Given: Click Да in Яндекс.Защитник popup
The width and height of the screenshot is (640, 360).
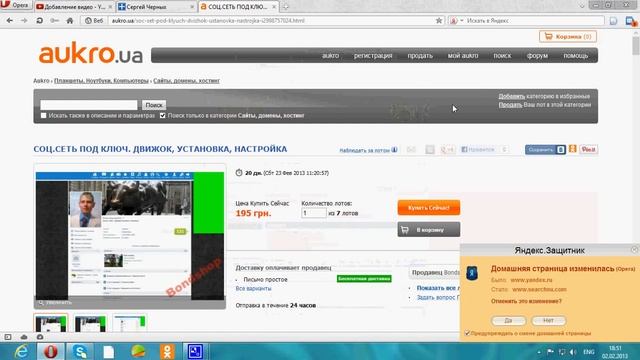Looking at the screenshot, I should click(508, 321).
